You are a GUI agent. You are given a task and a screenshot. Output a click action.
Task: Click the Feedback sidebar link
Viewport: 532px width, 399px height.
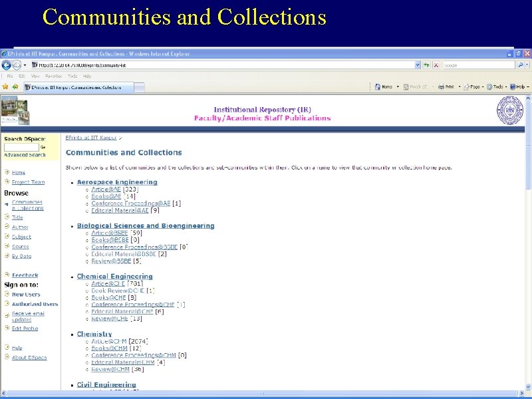[x=25, y=275]
